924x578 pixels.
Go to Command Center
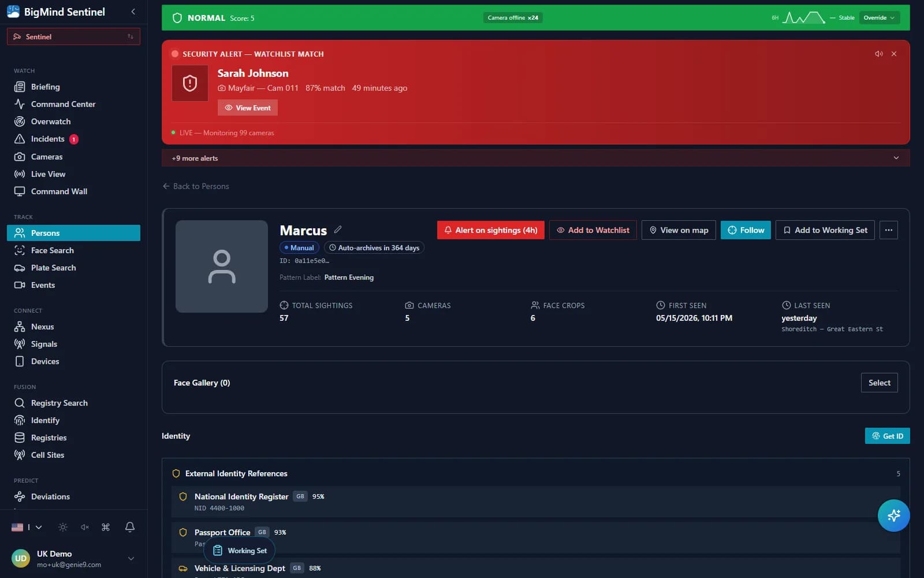point(73,104)
